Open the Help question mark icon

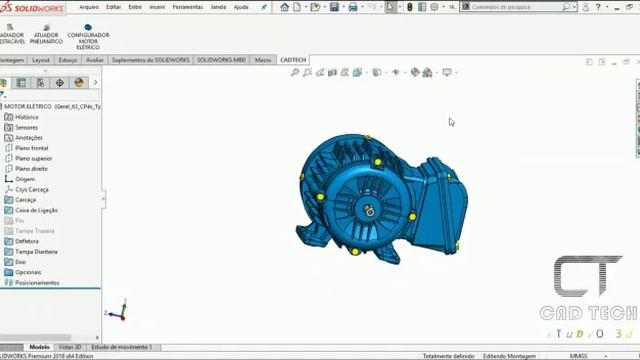(x=598, y=7)
